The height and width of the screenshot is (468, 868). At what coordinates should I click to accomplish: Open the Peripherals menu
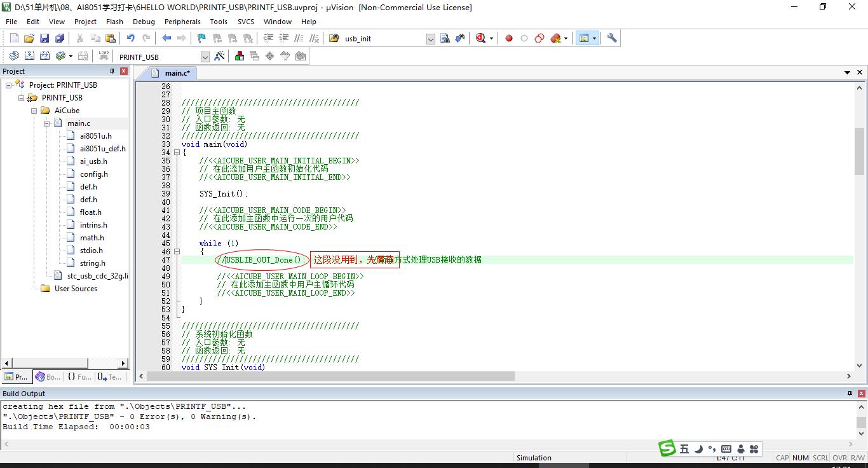182,22
